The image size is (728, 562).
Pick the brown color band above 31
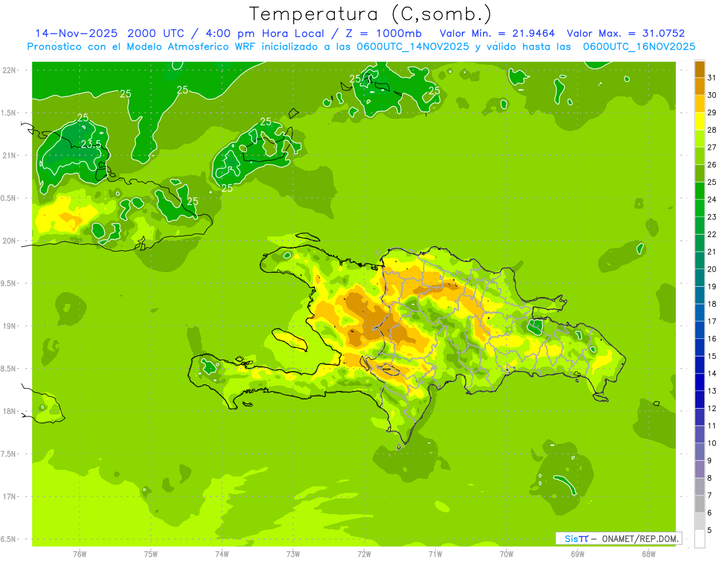[x=699, y=69]
